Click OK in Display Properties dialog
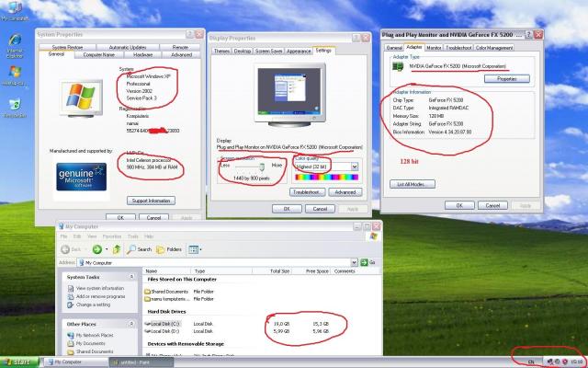 coord(287,209)
